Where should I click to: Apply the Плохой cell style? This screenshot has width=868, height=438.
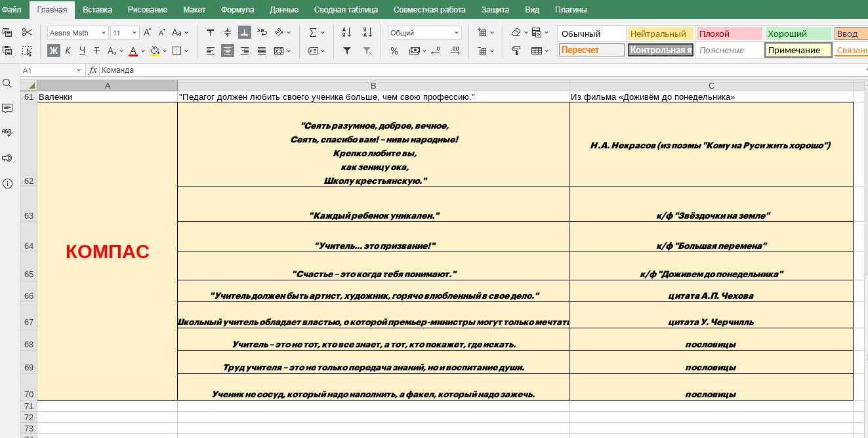point(729,33)
